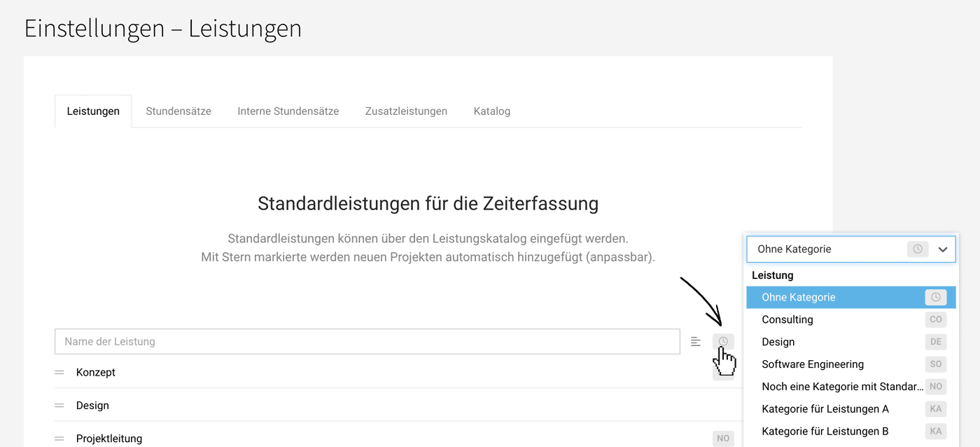Click the clock badge inside the Ohne Kategorie field

click(x=917, y=249)
